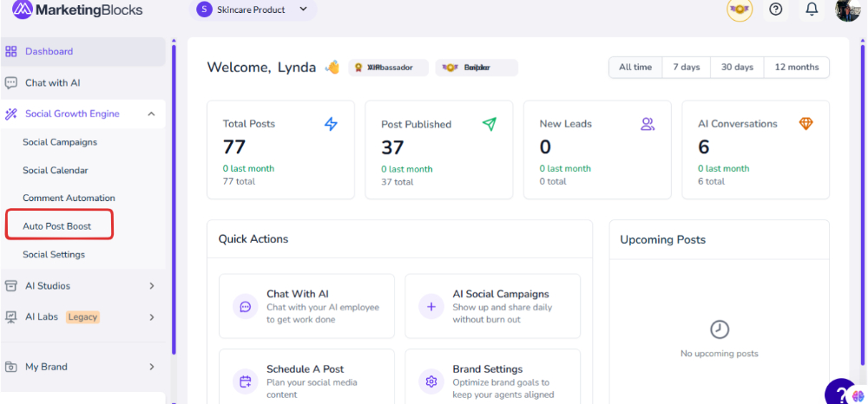The image size is (868, 404).
Task: Click the AI Conversations diamond icon
Action: pyautogui.click(x=806, y=124)
